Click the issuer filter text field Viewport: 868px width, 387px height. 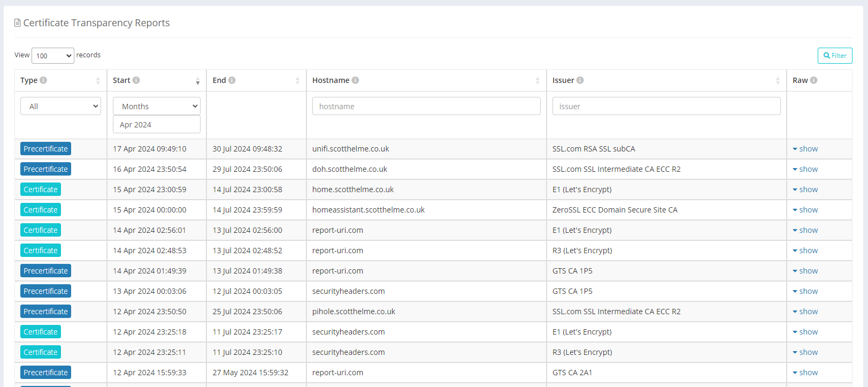666,106
